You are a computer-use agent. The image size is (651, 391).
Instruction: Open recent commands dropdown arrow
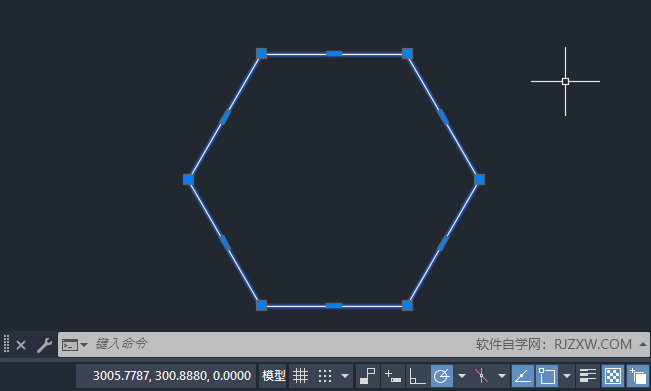[84, 345]
